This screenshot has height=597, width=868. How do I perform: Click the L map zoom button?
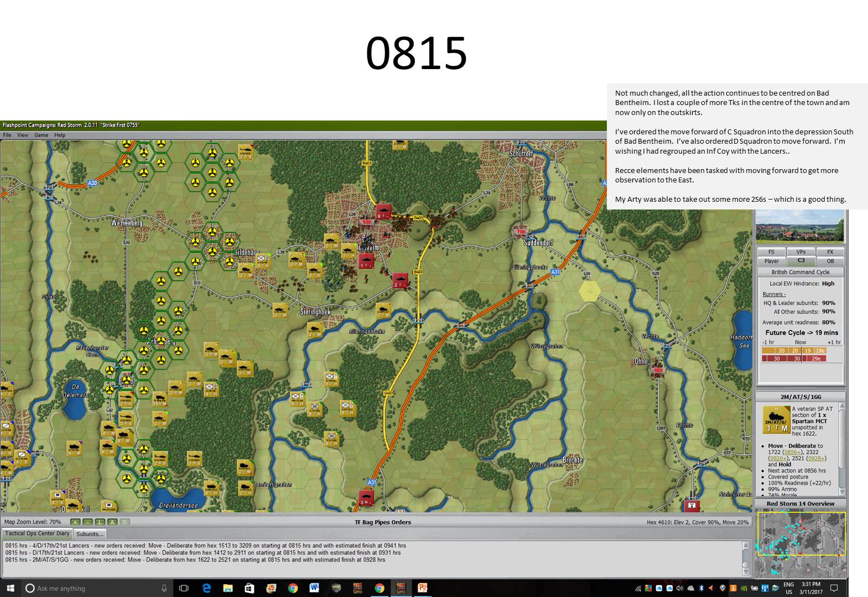100,522
